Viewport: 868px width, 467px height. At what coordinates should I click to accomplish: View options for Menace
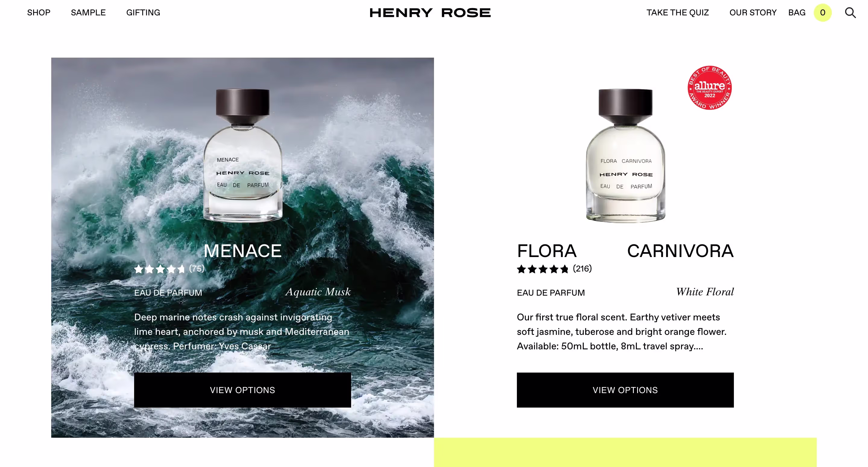click(243, 390)
